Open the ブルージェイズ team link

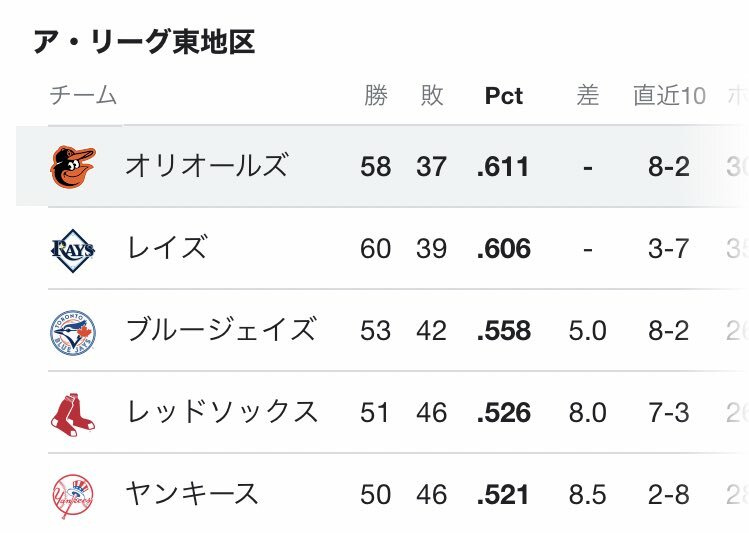tap(221, 330)
